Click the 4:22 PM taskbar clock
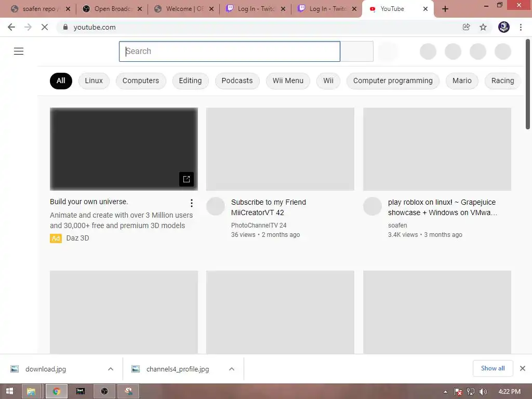This screenshot has width=532, height=399. pyautogui.click(x=509, y=392)
